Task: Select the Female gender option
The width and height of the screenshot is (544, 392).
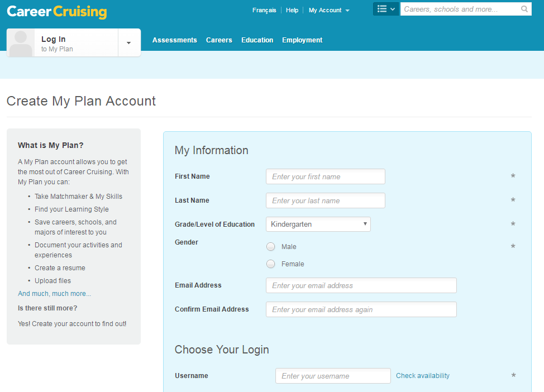Action: (x=271, y=264)
